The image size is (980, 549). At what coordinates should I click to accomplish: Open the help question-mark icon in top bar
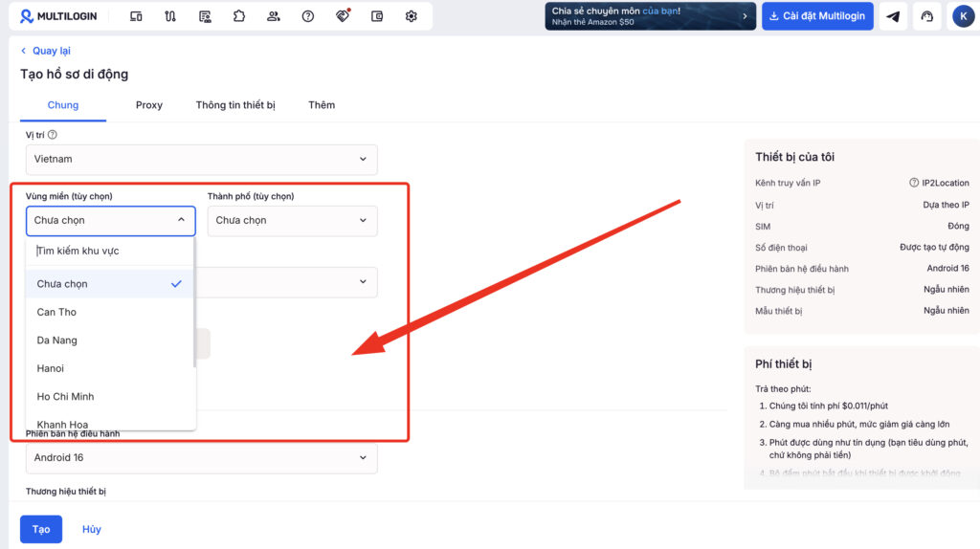307,16
